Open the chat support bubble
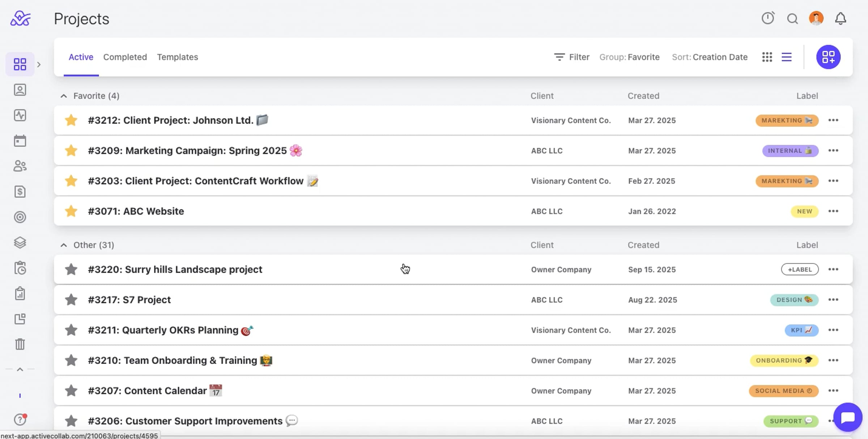This screenshot has width=868, height=439. point(848,417)
